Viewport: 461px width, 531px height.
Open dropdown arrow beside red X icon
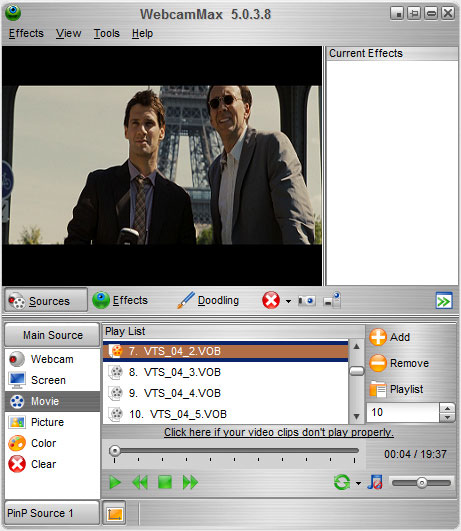288,301
